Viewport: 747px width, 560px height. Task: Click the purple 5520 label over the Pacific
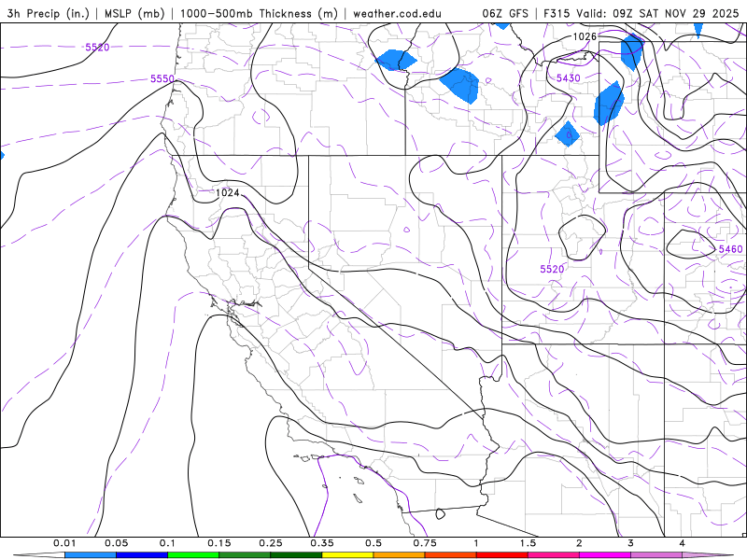[97, 48]
